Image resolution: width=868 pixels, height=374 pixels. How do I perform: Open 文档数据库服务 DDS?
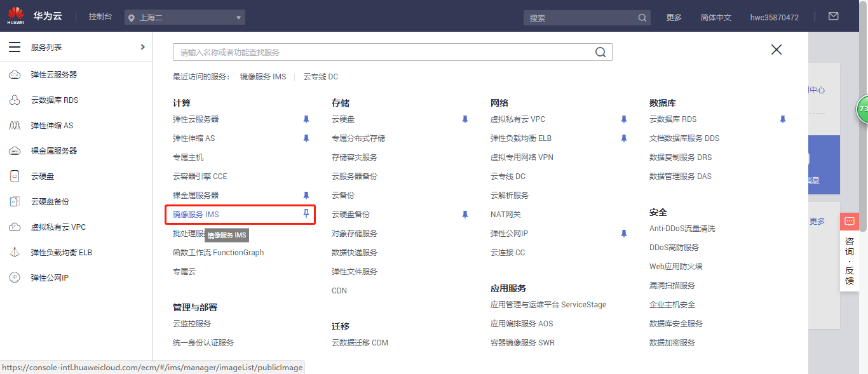pyautogui.click(x=684, y=138)
